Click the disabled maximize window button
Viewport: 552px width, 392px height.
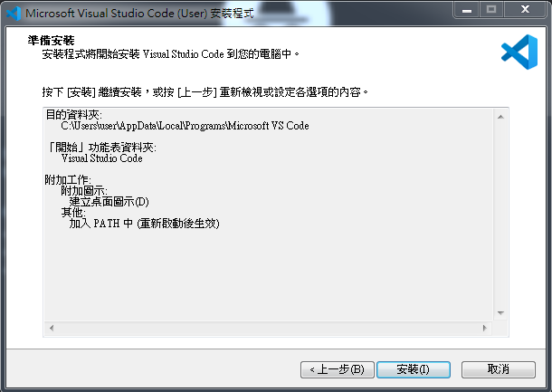tap(491, 10)
